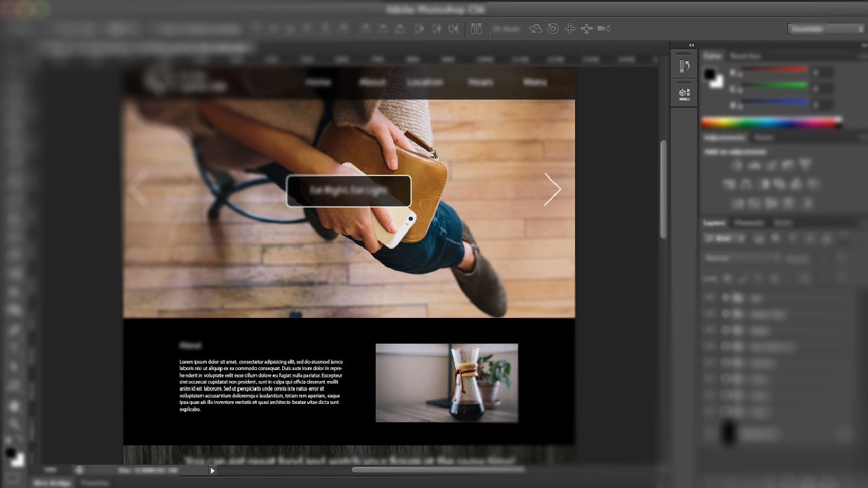Select the 3D orbit camera icon in options bar
This screenshot has height=488, width=868.
[551, 28]
